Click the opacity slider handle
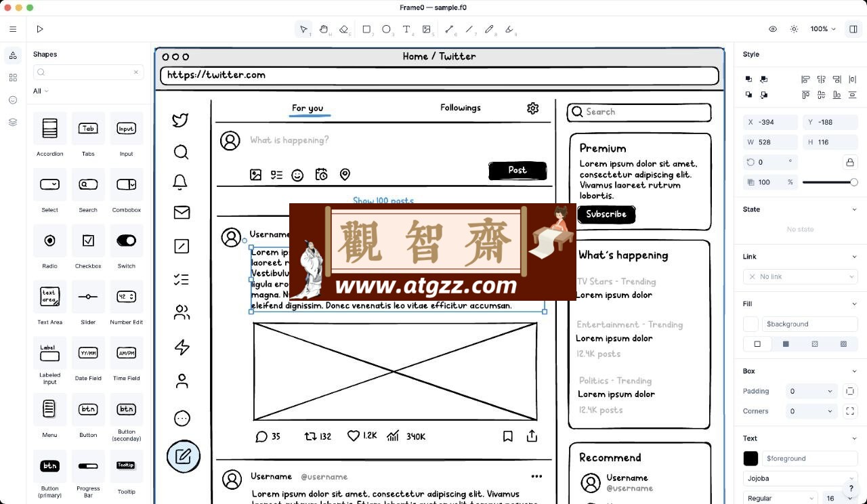 point(853,182)
